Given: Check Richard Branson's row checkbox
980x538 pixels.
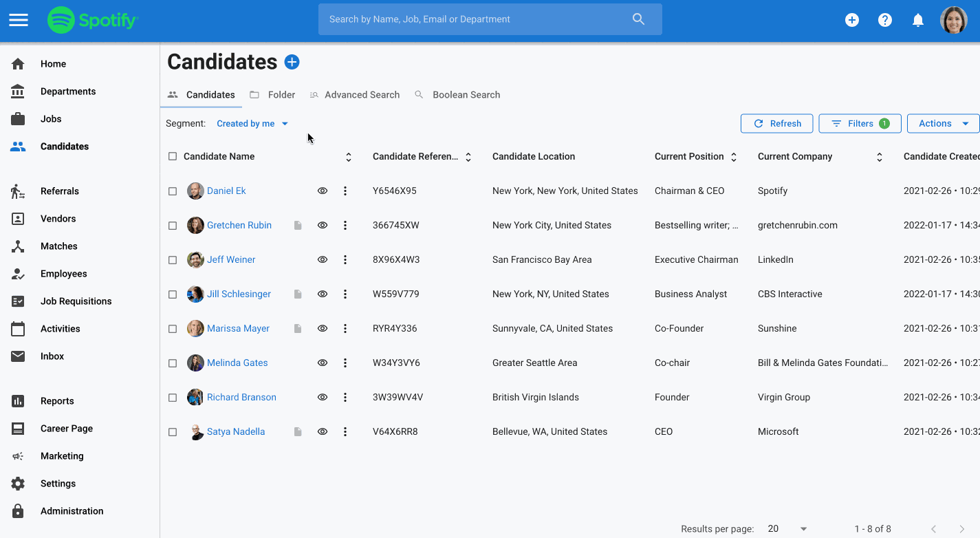Looking at the screenshot, I should pyautogui.click(x=173, y=398).
